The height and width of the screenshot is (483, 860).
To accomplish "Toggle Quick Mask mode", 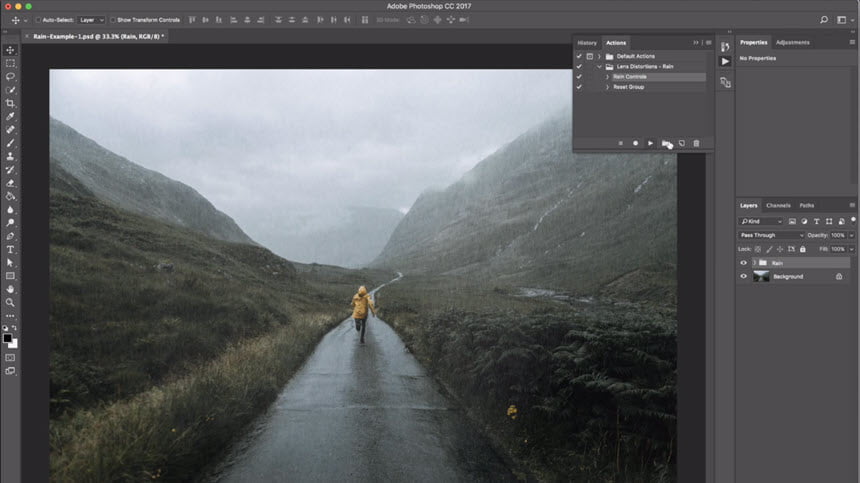I will 10,357.
